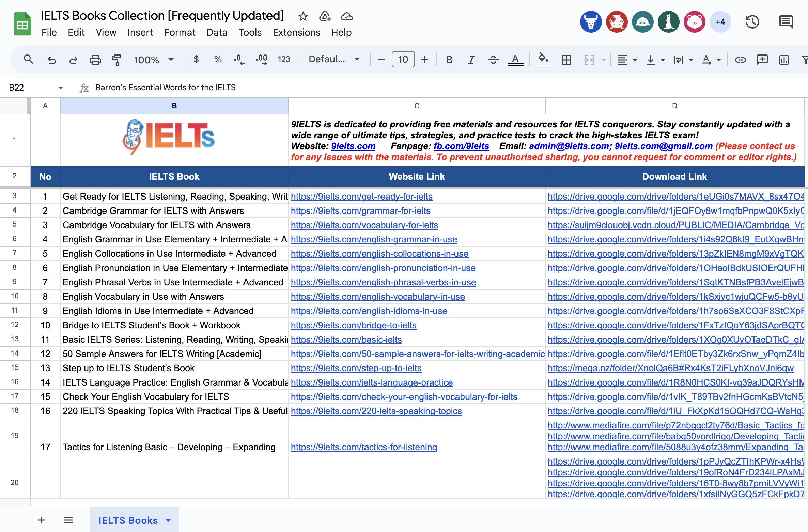Open the 123 more formats button

point(284,60)
